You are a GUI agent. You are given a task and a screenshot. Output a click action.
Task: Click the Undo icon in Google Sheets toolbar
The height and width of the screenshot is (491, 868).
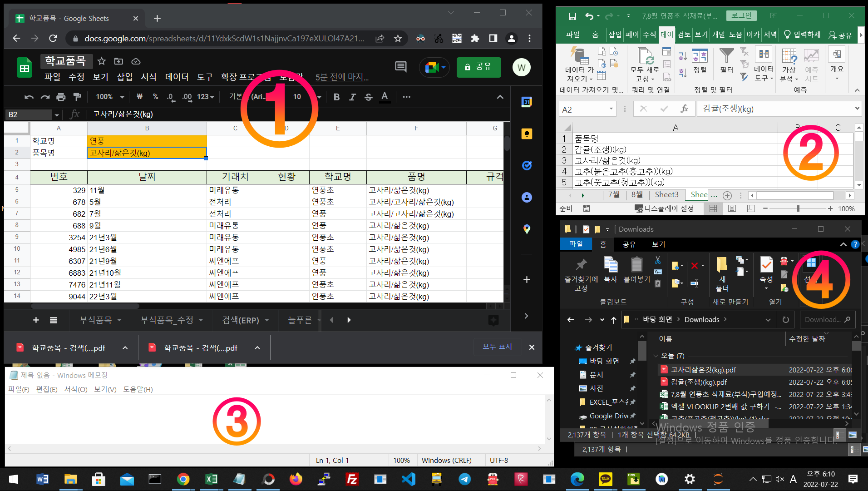[29, 97]
